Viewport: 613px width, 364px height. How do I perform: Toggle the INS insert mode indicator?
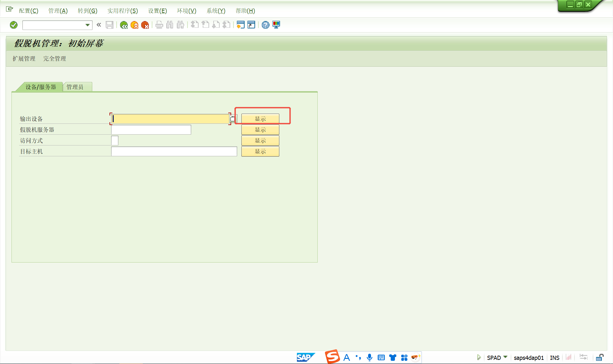coord(555,358)
